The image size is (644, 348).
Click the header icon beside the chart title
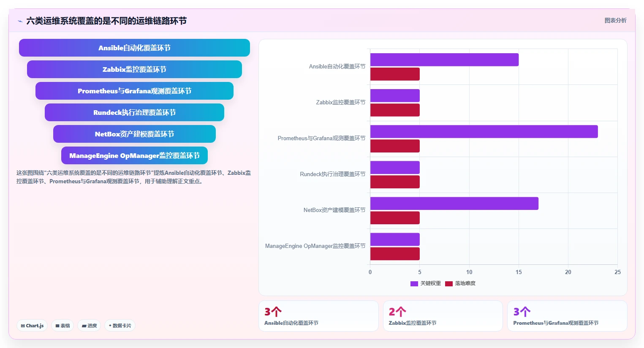[20, 21]
